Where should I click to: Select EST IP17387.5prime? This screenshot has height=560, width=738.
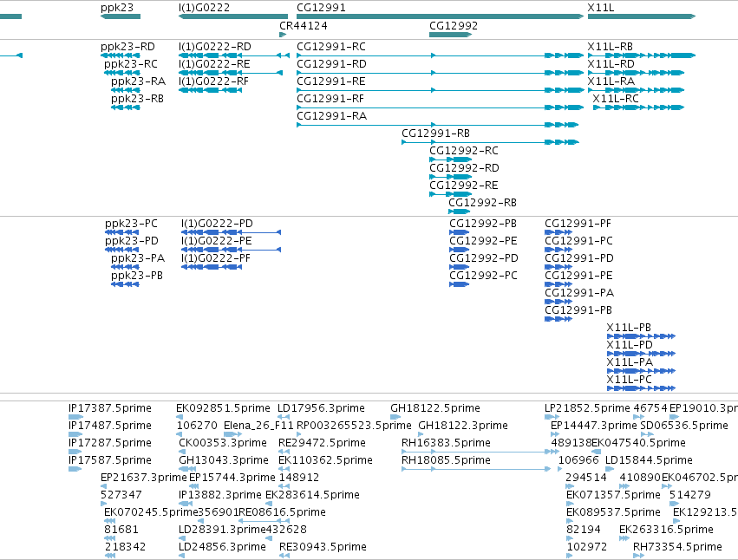pos(75,418)
